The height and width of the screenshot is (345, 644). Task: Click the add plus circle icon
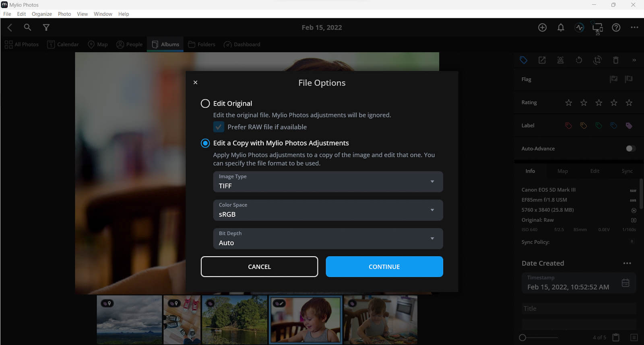coord(542,27)
